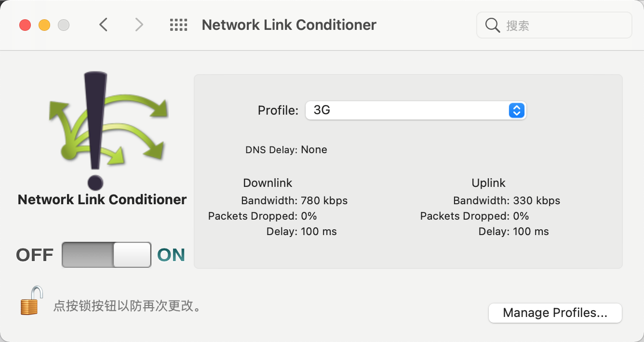Click in the search field
This screenshot has width=644, height=342.
(x=554, y=25)
